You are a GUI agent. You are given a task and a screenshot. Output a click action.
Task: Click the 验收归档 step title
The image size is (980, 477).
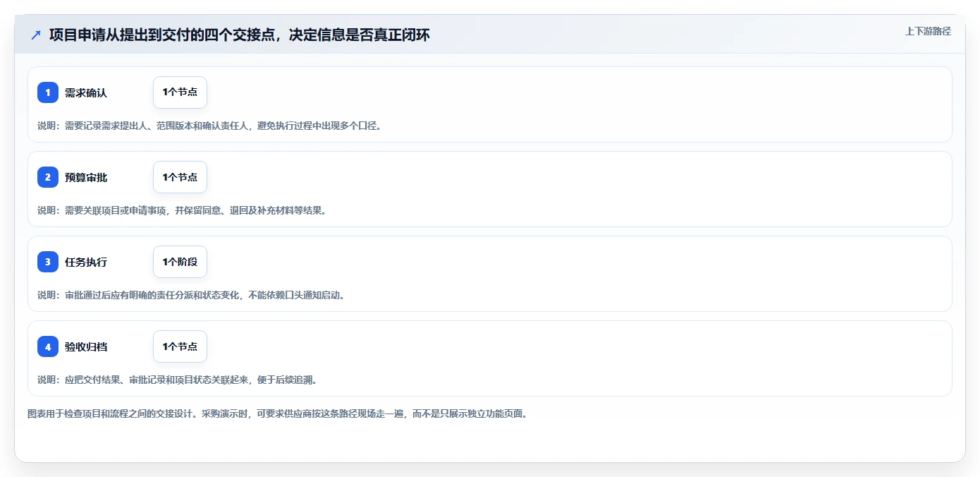pyautogui.click(x=86, y=346)
